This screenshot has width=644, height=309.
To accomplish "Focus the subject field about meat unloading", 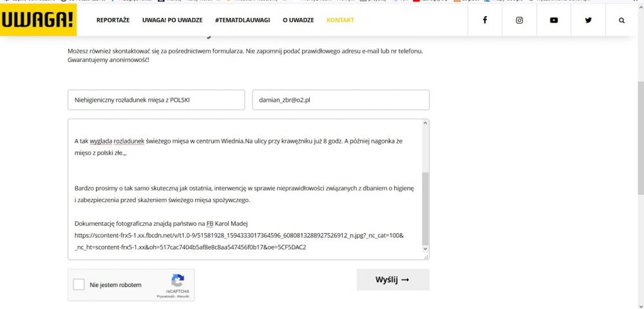I will (x=156, y=100).
